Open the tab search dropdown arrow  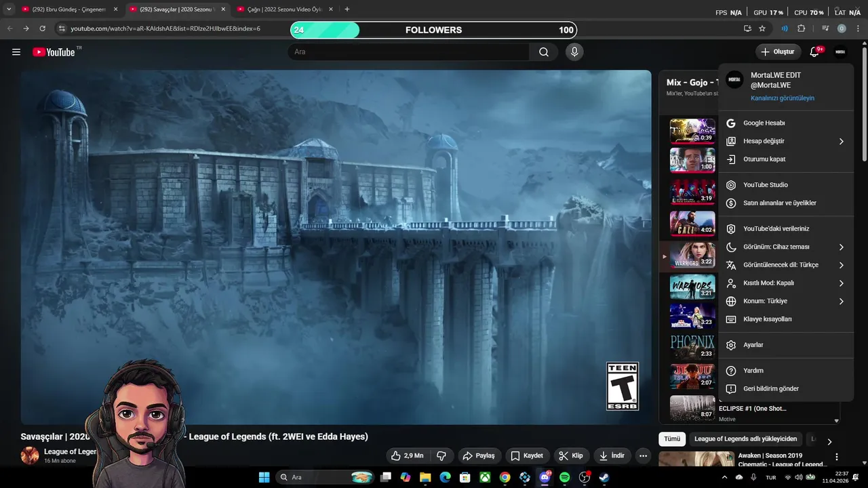click(9, 9)
